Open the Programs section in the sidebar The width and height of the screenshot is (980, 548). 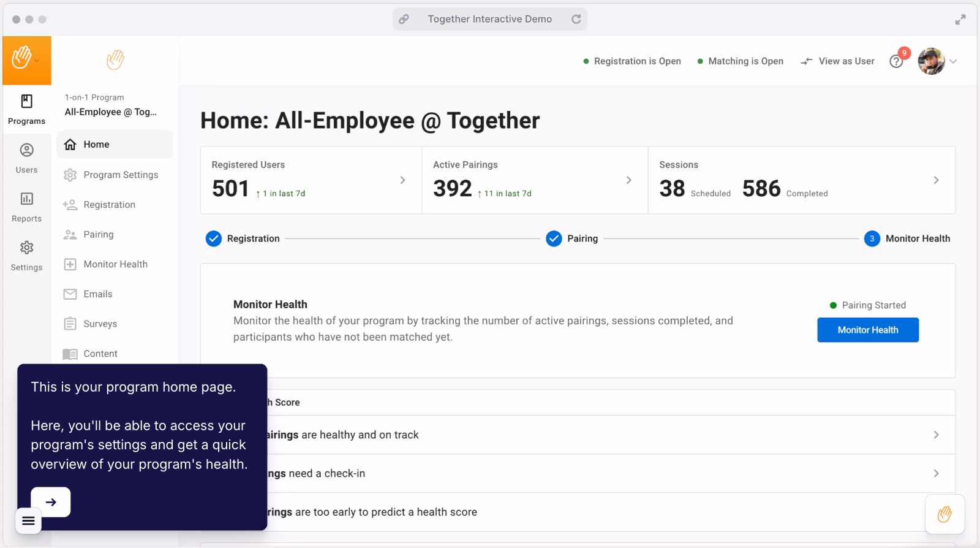coord(26,110)
